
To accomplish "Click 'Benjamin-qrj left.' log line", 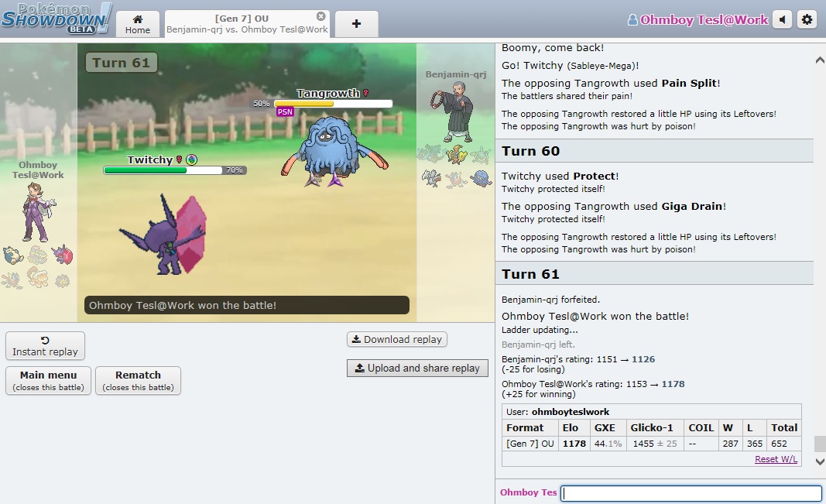I will point(538,345).
